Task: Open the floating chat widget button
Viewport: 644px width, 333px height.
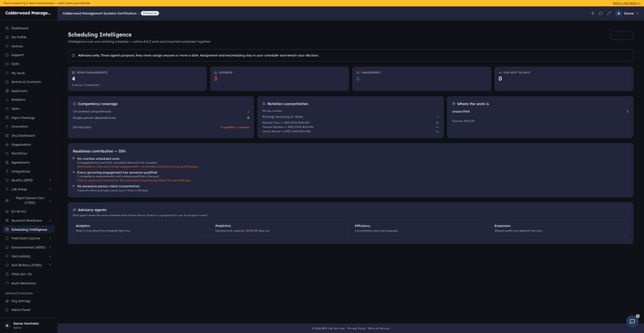Action: pyautogui.click(x=632, y=321)
